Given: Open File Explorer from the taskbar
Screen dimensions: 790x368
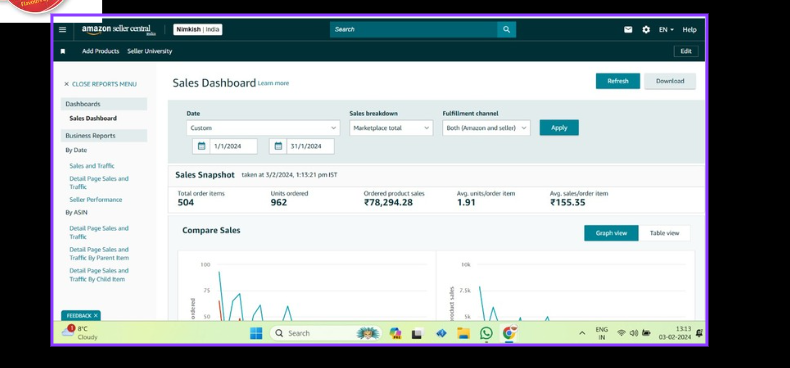Looking at the screenshot, I should click(x=464, y=333).
